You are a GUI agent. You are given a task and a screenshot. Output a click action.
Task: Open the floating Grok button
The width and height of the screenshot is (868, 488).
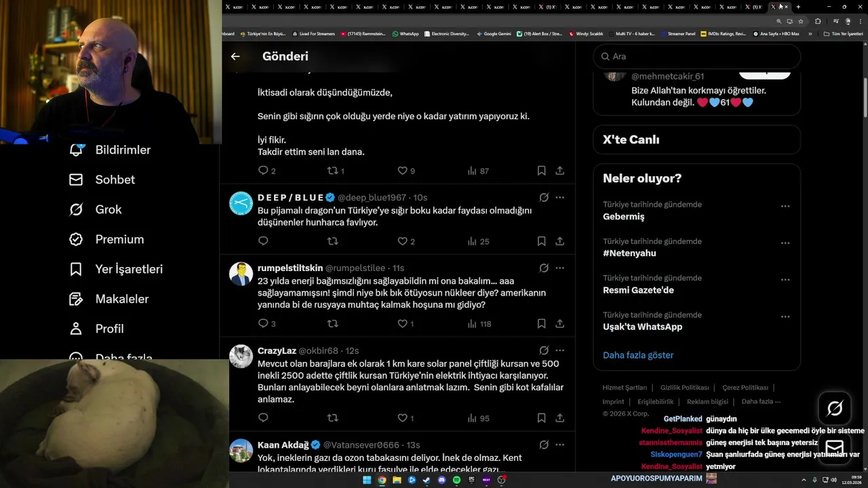(x=835, y=408)
